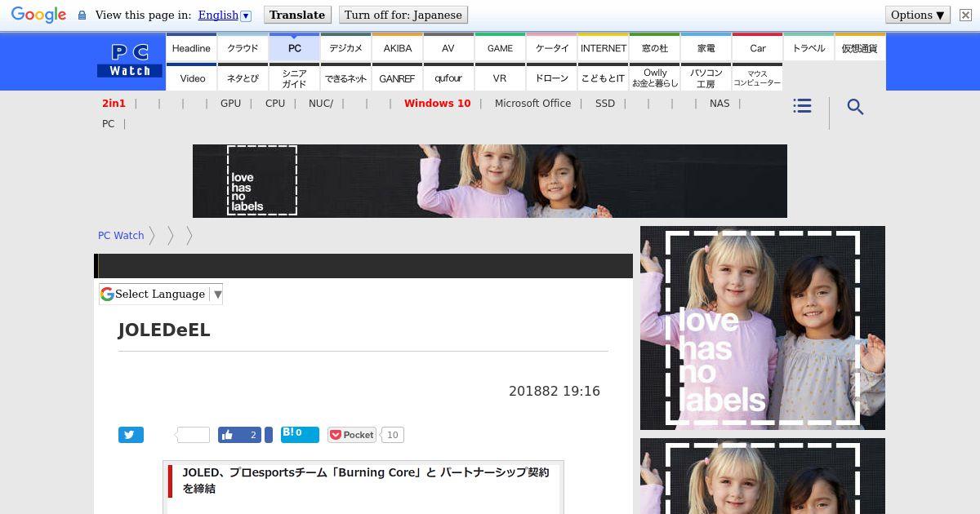Open the パソコン工房 tab
Screen dimensions: 980x514
pyautogui.click(x=706, y=78)
